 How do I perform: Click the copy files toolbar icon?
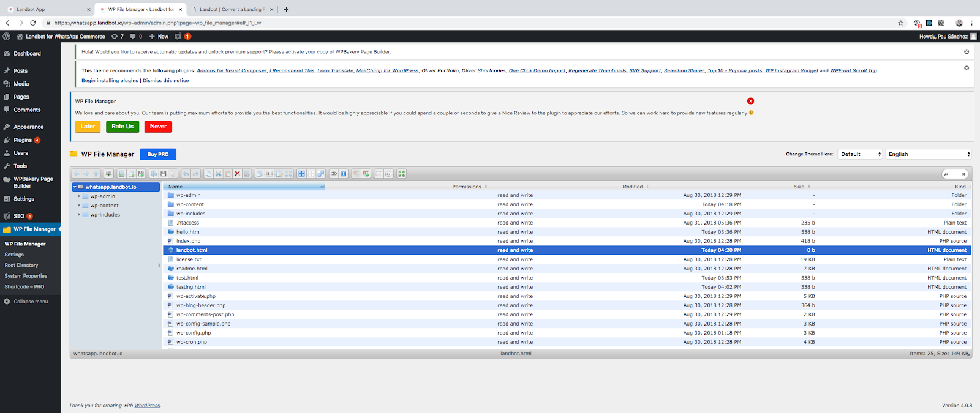tap(208, 174)
